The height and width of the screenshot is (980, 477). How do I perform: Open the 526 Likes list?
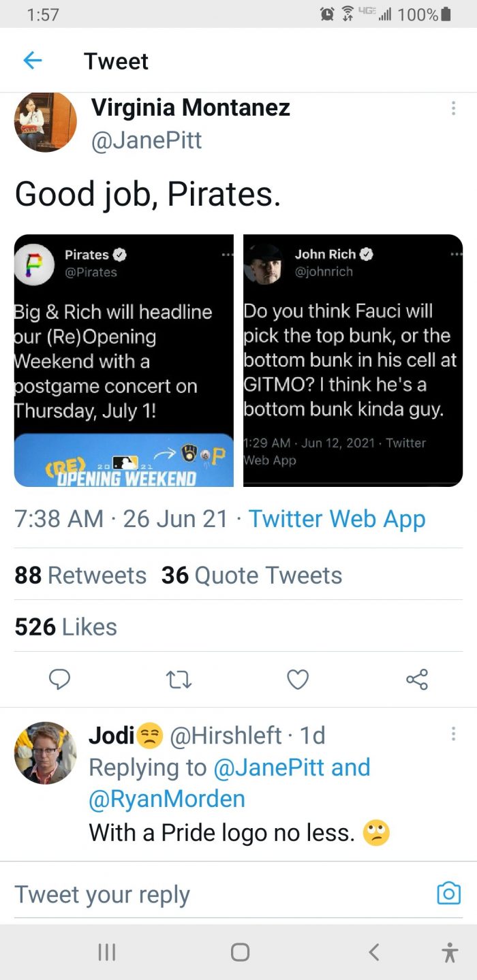point(65,627)
